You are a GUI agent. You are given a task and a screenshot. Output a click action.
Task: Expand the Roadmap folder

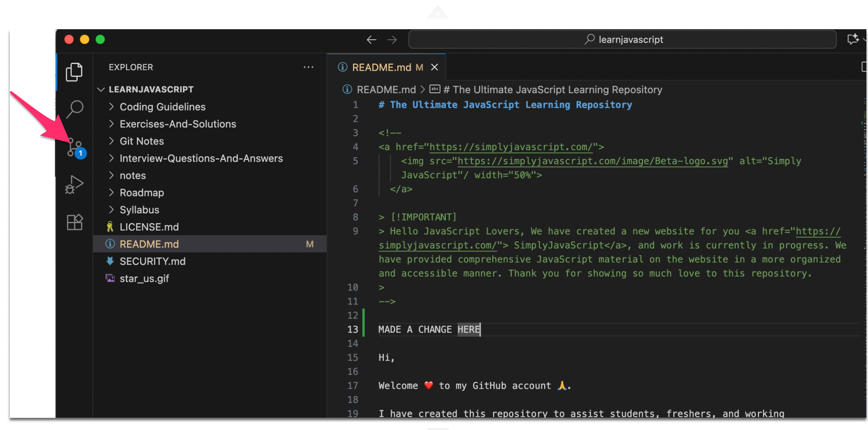[x=111, y=192]
